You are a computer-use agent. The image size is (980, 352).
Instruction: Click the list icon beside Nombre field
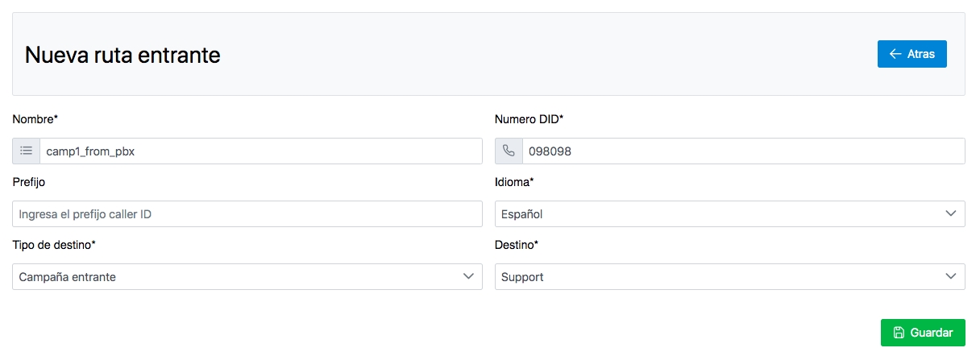coord(26,151)
